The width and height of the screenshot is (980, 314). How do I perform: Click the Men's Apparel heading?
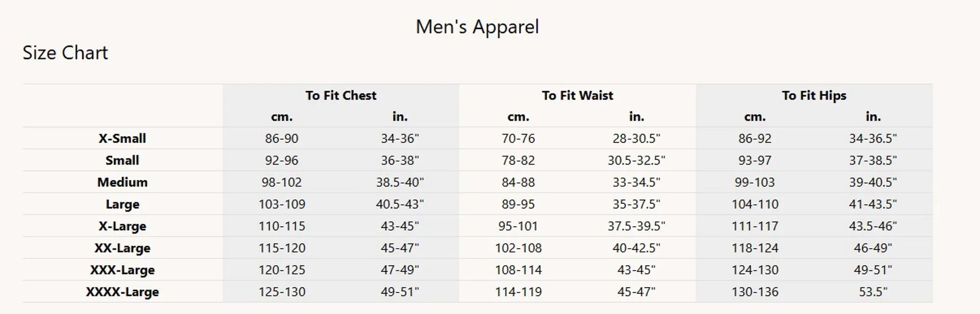coord(477,27)
